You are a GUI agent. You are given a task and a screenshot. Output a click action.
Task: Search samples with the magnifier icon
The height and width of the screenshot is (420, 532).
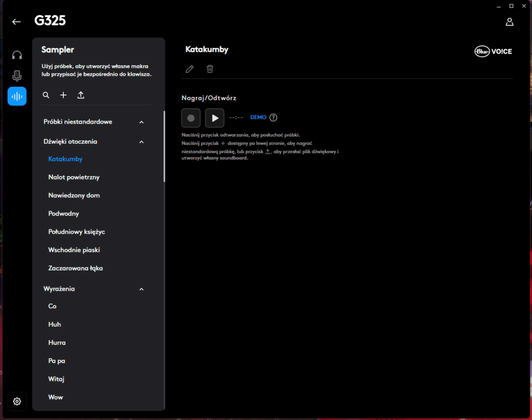tap(46, 95)
